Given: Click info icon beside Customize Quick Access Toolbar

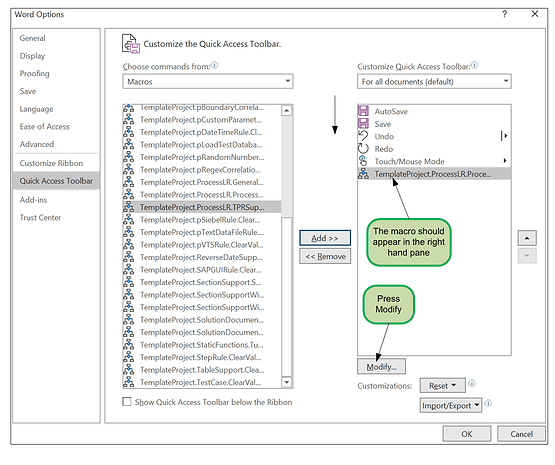Looking at the screenshot, I should click(474, 65).
